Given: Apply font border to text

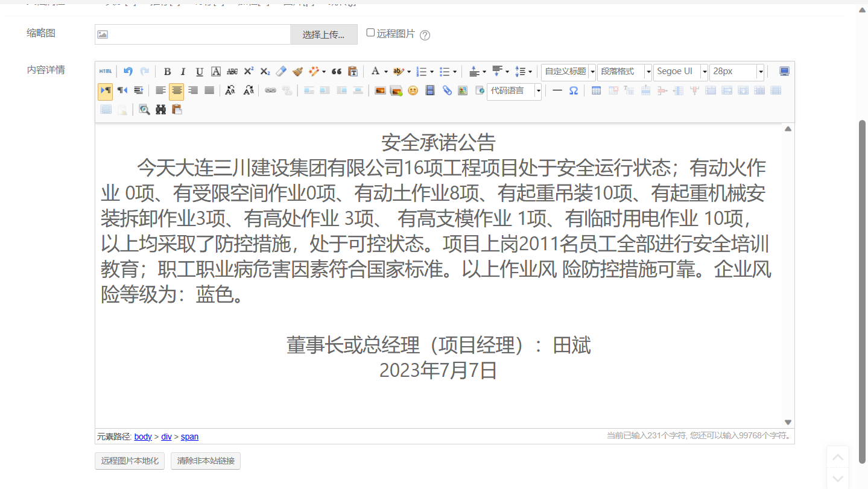Looking at the screenshot, I should click(x=216, y=72).
